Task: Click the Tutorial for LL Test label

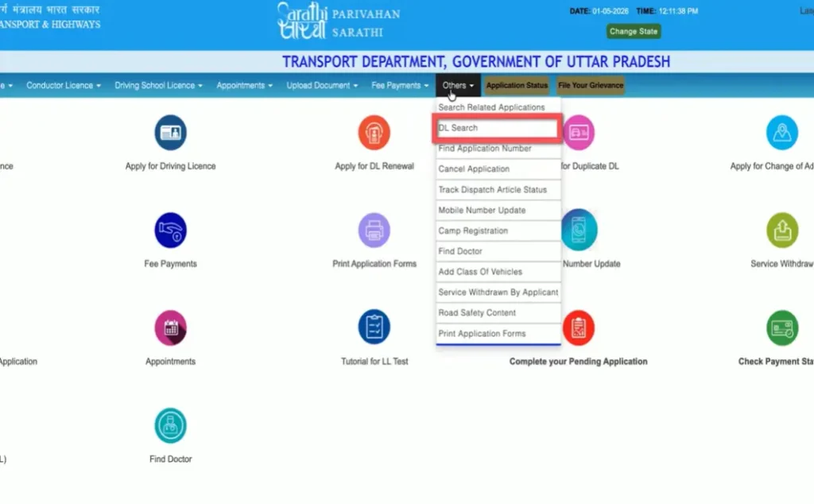Action: point(374,361)
